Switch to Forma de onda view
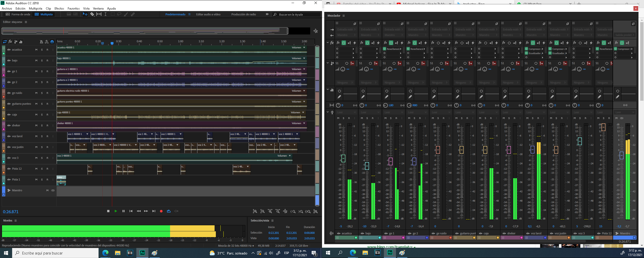The image size is (644, 258). [x=18, y=14]
